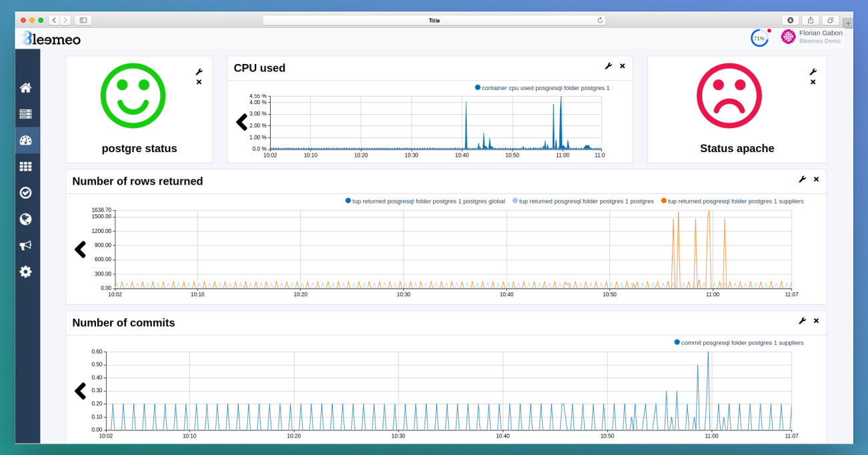The width and height of the screenshot is (868, 455).
Task: Open the globe icon in sidebar
Action: (x=25, y=219)
